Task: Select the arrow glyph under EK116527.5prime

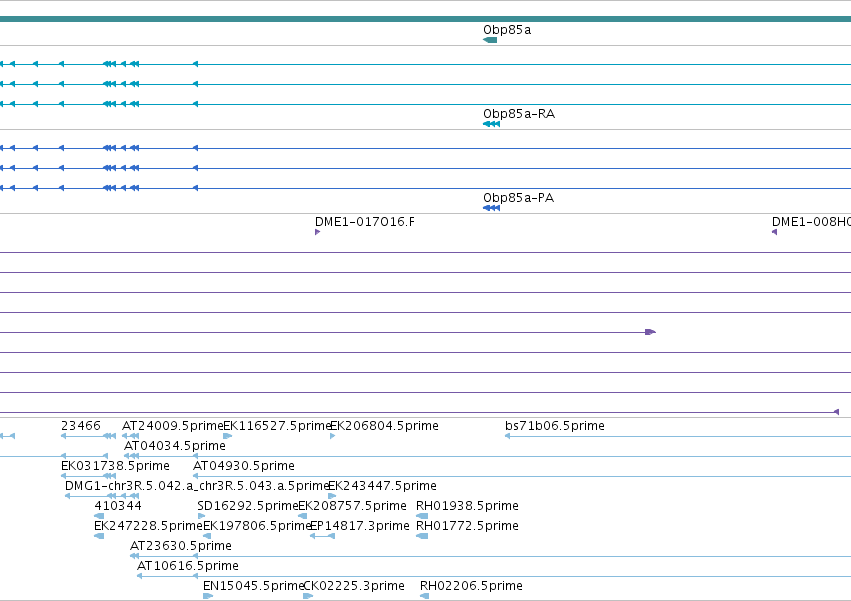Action: point(228,435)
